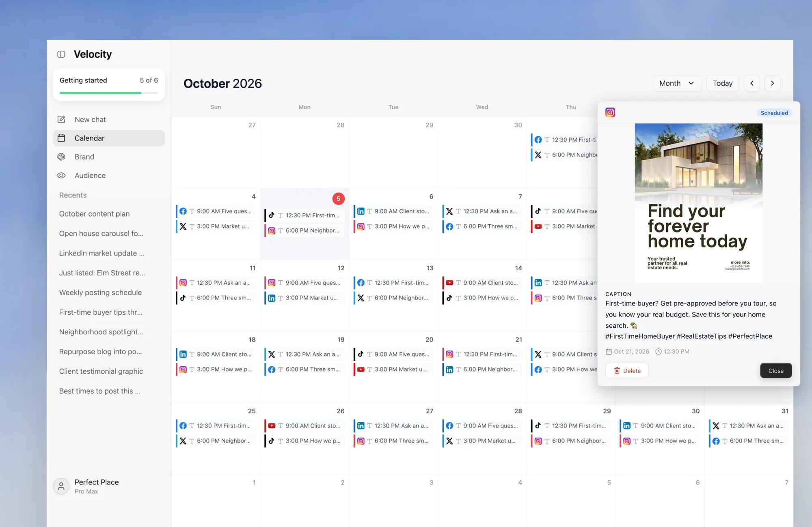Screen dimensions: 812x527
Task: Open Oct 19 12:30 PM Ask an a post
Action: [304, 354]
